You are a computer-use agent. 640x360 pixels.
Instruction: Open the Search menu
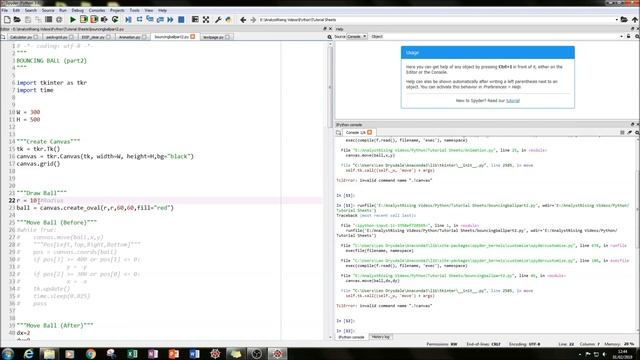coord(31,10)
